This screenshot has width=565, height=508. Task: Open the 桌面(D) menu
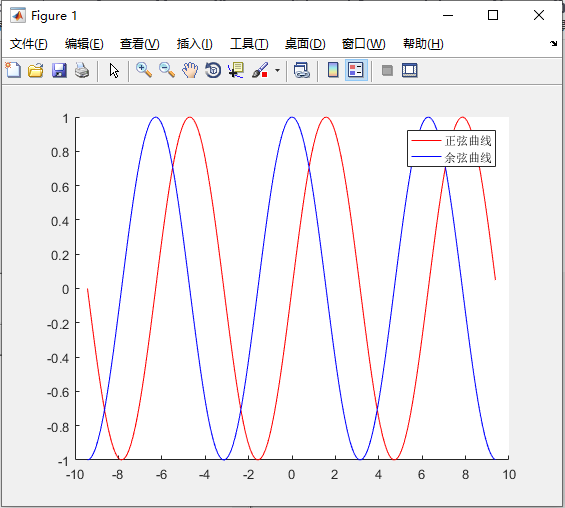pos(305,44)
